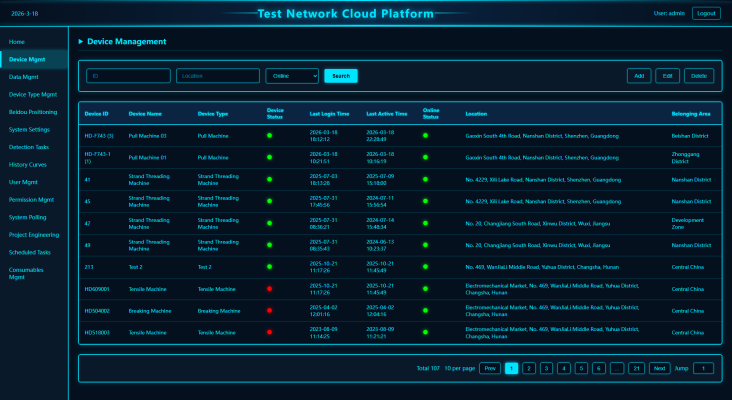The image size is (732, 400).
Task: Click the Delete device button
Action: [x=699, y=76]
